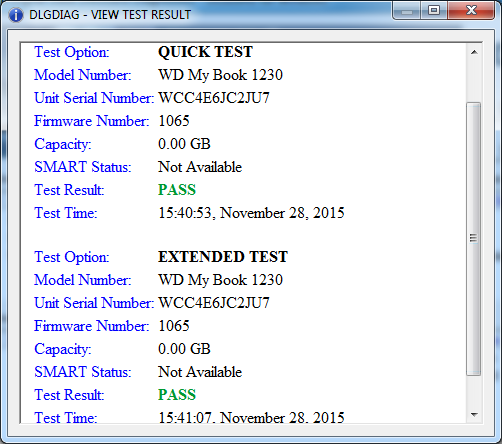Click the first Test Option: label
Screen dimensions: 502x444
click(72, 52)
